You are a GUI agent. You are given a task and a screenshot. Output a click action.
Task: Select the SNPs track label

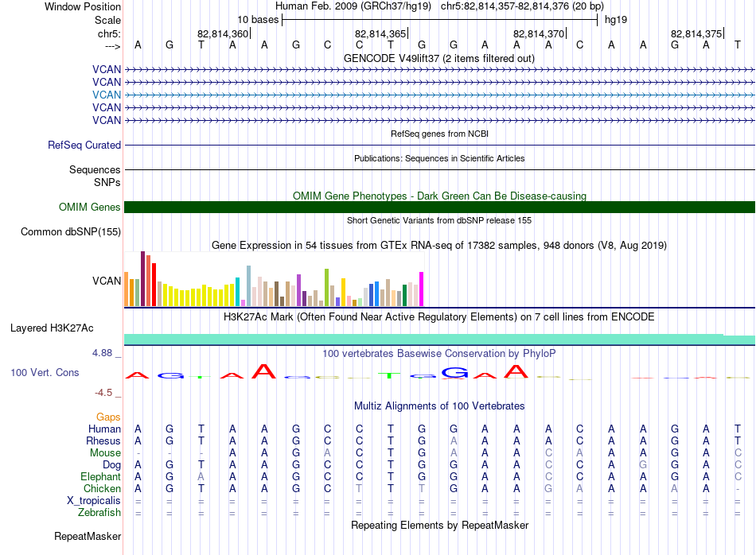(107, 183)
